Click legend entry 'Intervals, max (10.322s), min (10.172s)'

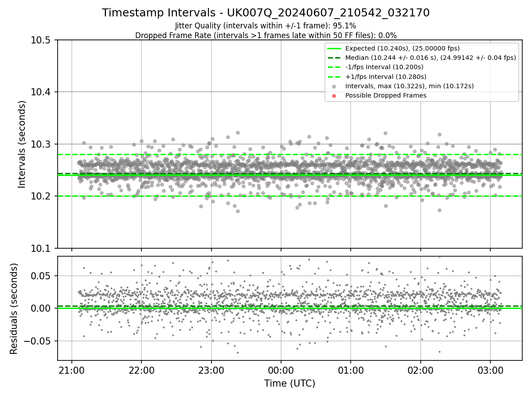(x=410, y=86)
